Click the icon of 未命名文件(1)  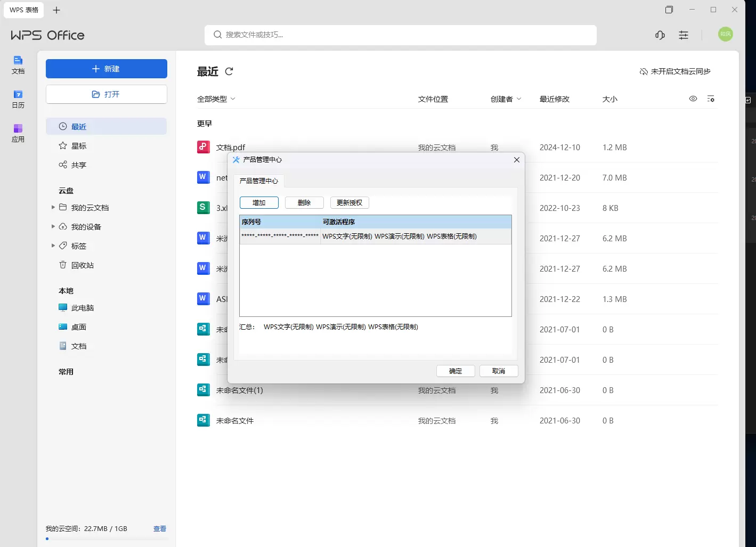(204, 390)
